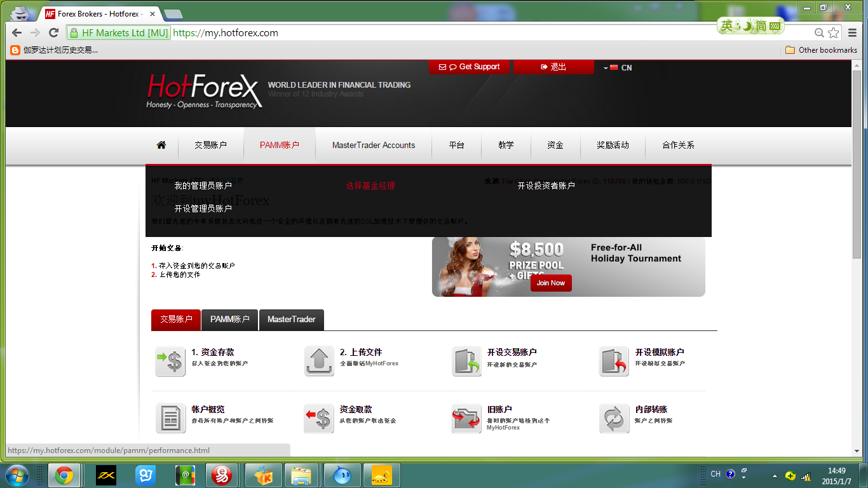Select 我的管理员账户 in the PAMM submenu
Screen dimensions: 868x488
[x=203, y=186]
